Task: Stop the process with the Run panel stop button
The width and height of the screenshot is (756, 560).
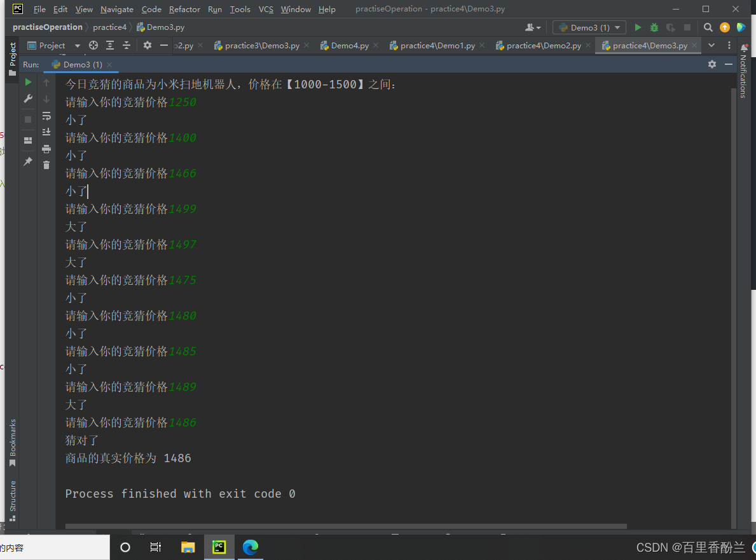Action: tap(28, 120)
